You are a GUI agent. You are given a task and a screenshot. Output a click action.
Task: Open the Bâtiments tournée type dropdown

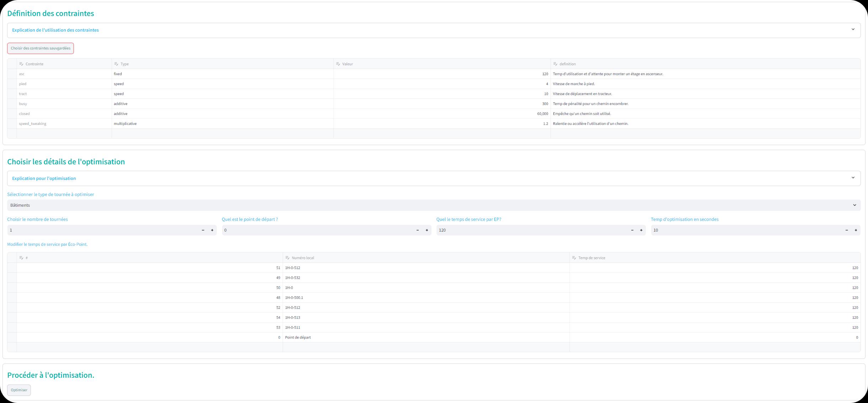point(434,205)
